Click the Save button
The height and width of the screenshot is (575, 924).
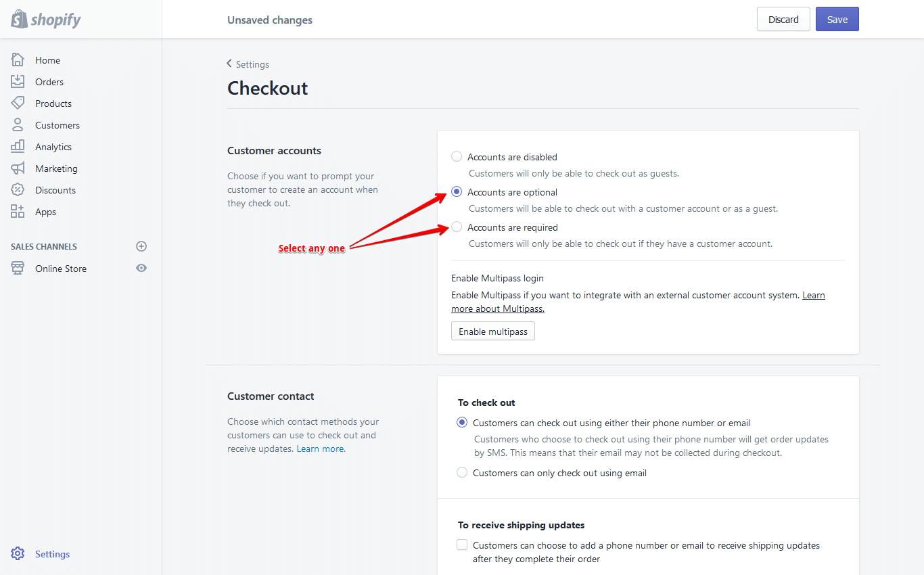837,20
